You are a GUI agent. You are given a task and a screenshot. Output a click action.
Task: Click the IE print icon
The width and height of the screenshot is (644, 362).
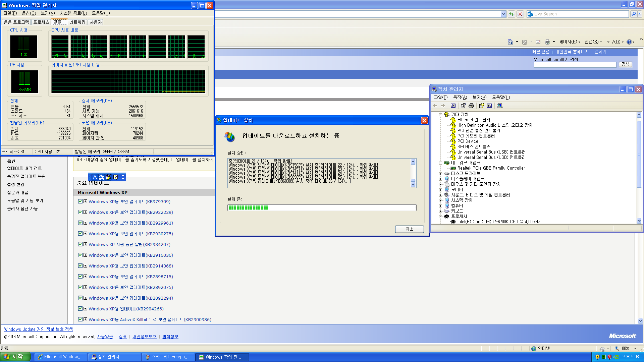tap(547, 42)
